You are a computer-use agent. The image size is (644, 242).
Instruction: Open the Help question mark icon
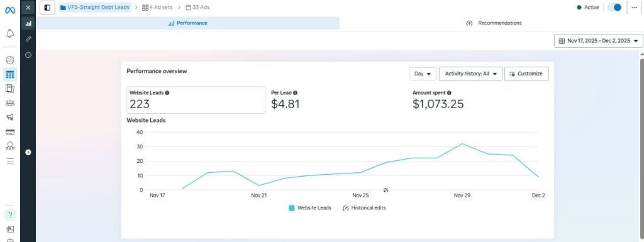click(x=10, y=215)
